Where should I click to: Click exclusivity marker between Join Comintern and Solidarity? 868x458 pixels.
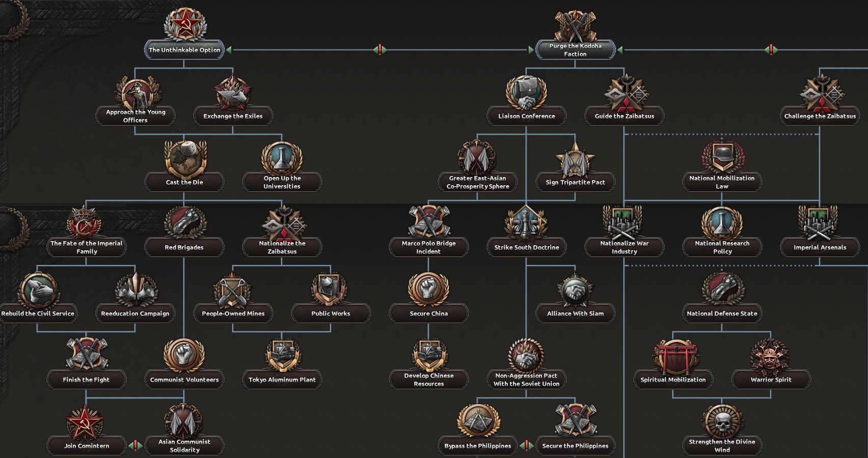pyautogui.click(x=135, y=446)
